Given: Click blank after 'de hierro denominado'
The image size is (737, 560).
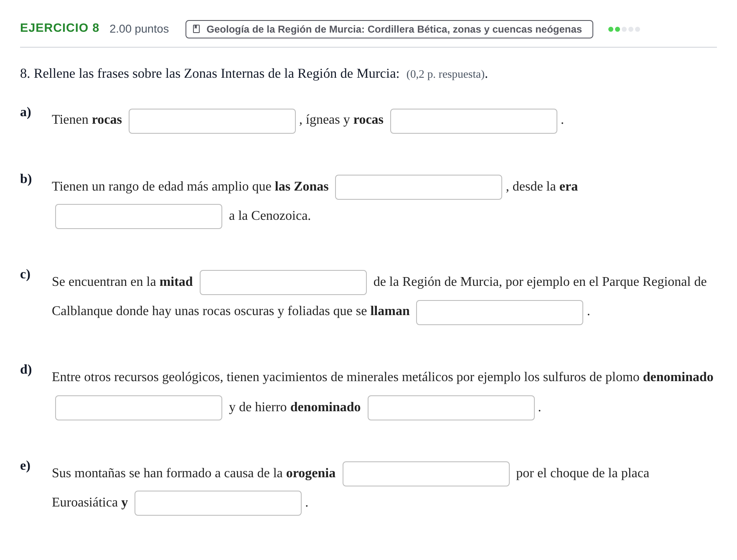Looking at the screenshot, I should pos(451,408).
